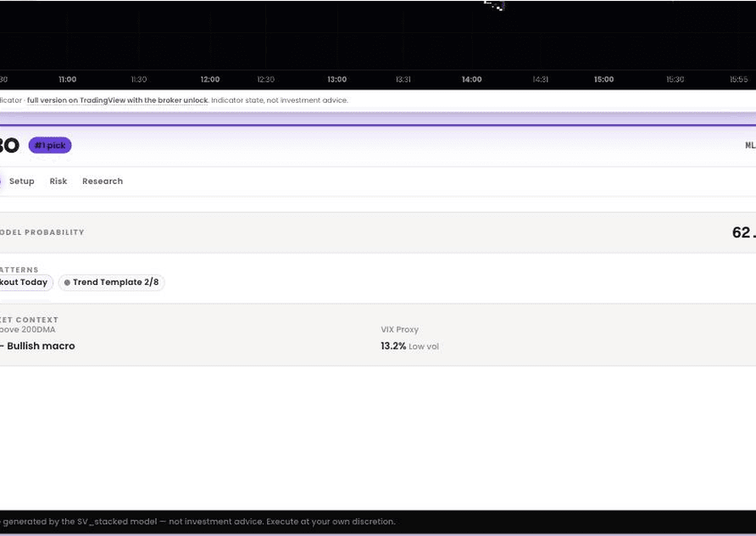Click the Low vol text

click(423, 346)
